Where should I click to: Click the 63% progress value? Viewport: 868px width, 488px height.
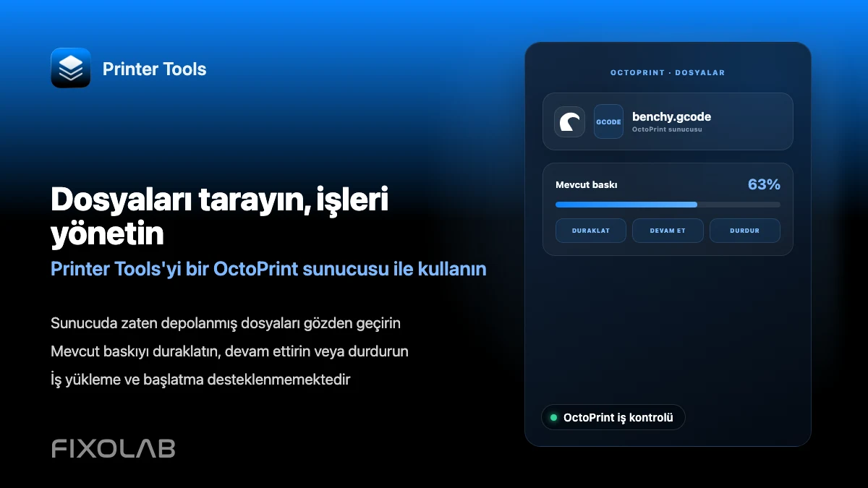tap(764, 184)
